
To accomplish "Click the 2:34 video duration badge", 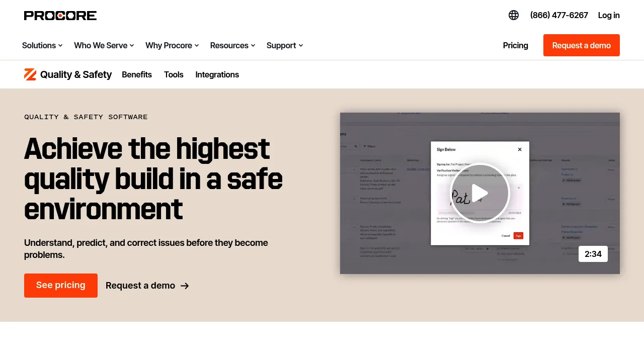I will click(x=593, y=254).
